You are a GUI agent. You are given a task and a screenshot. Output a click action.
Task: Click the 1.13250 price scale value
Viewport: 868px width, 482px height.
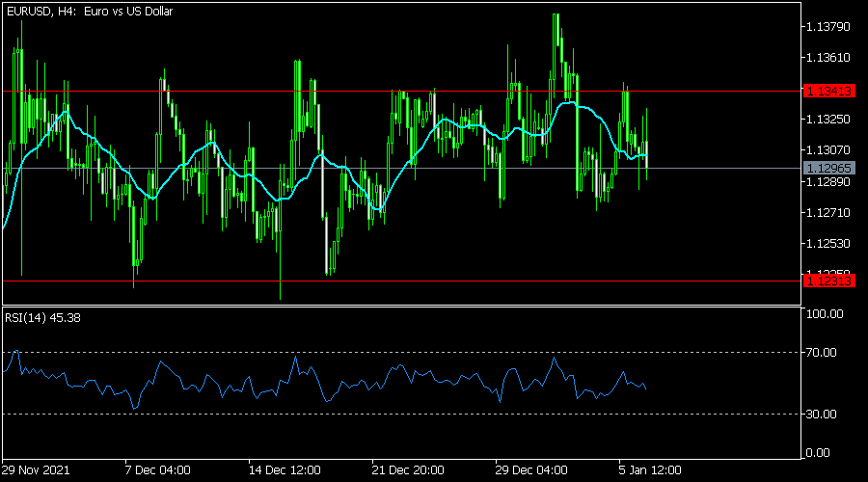[x=828, y=120]
